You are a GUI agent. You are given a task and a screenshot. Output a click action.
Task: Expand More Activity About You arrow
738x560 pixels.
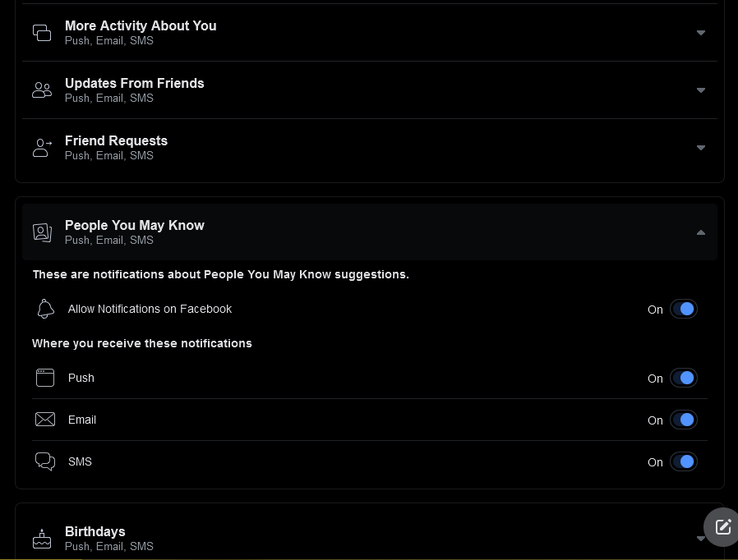click(701, 33)
